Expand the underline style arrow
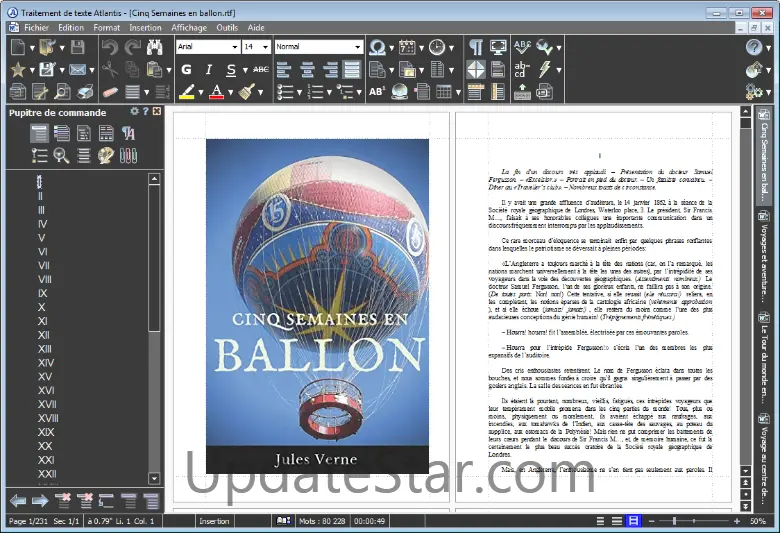Screen dimensions: 780x533 (x=245, y=70)
